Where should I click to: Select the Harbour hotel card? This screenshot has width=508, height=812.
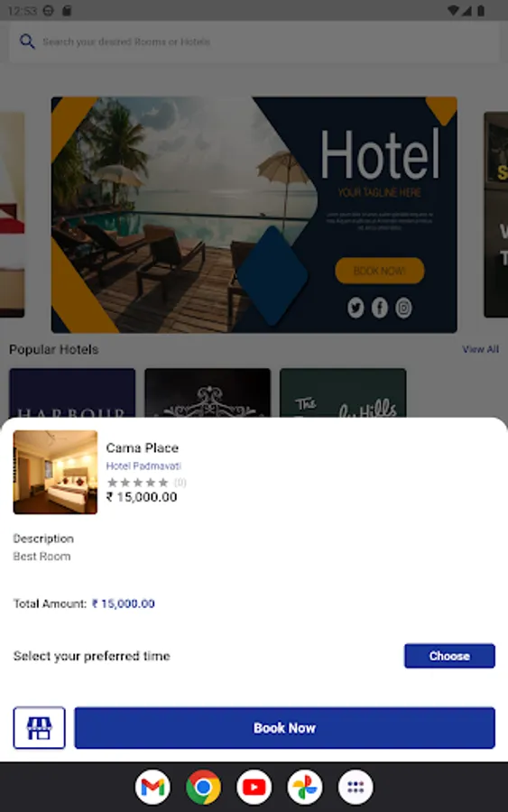(x=72, y=392)
